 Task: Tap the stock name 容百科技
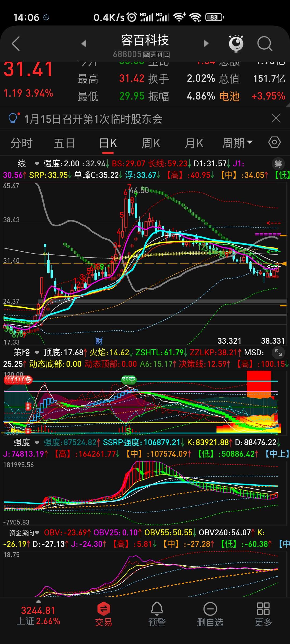point(145,40)
